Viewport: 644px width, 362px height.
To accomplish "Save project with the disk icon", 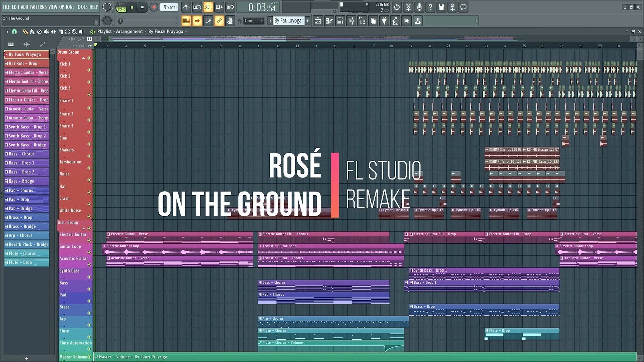I will coord(441,7).
